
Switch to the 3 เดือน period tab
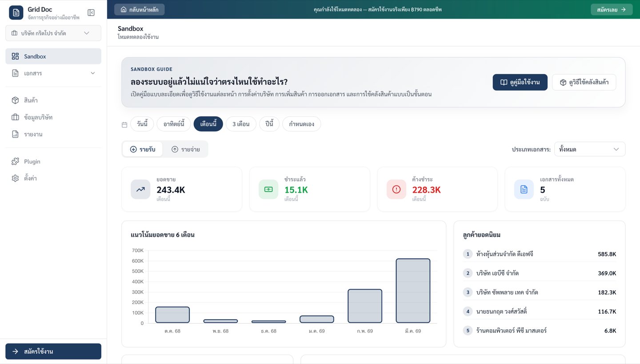pos(241,124)
